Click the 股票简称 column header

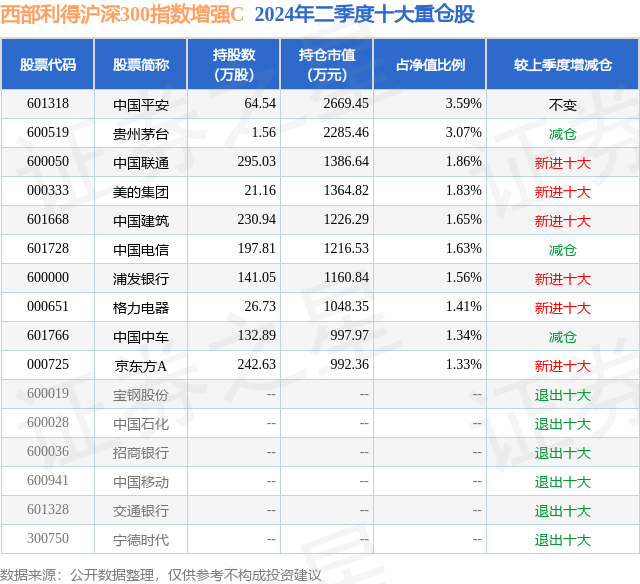coord(141,64)
